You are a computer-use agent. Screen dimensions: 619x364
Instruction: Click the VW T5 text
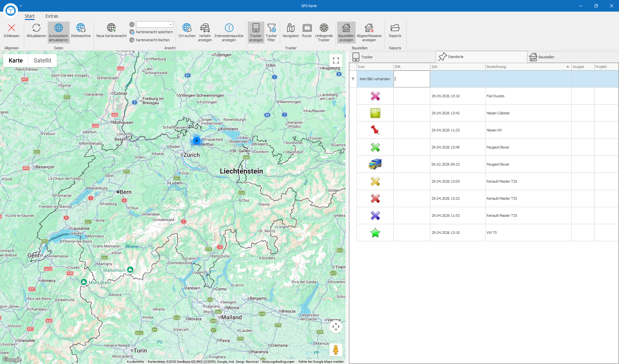492,233
